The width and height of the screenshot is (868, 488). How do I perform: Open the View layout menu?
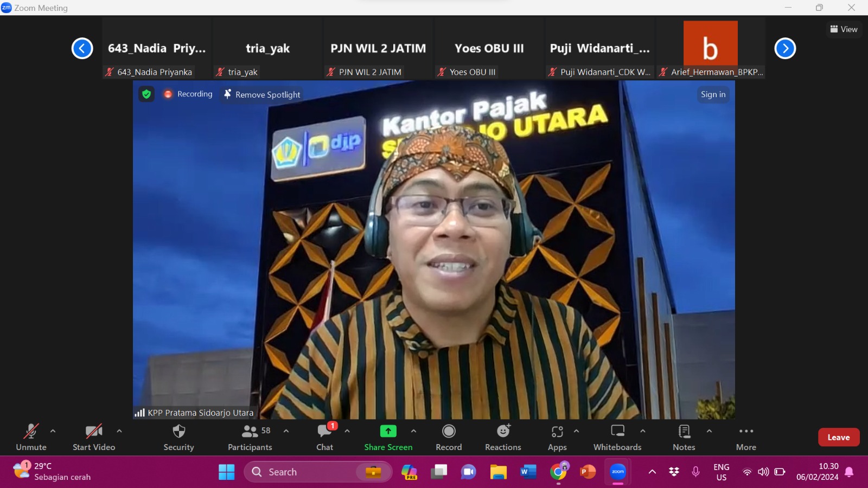pyautogui.click(x=844, y=29)
